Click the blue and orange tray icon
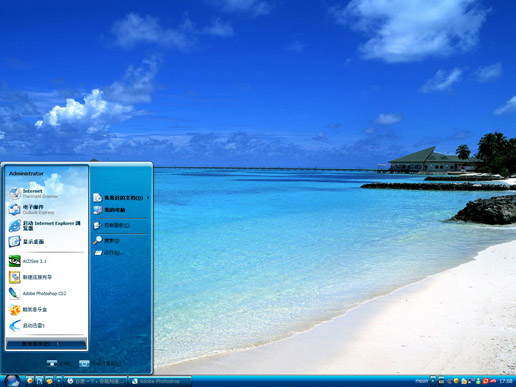 pos(464,381)
